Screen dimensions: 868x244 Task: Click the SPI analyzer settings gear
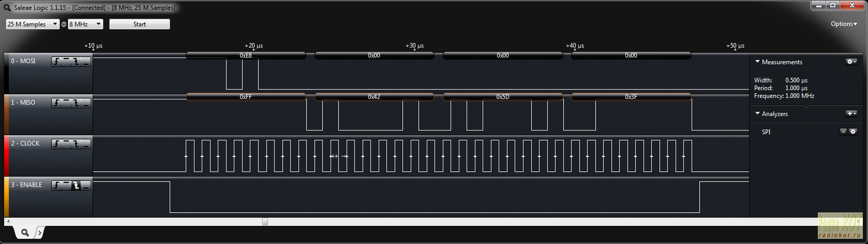[853, 132]
